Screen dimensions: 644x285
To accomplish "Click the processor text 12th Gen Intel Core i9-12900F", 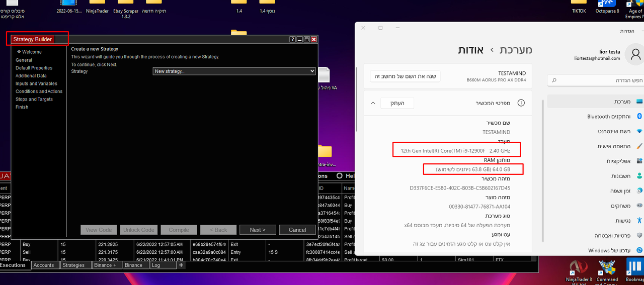I will click(x=455, y=150).
